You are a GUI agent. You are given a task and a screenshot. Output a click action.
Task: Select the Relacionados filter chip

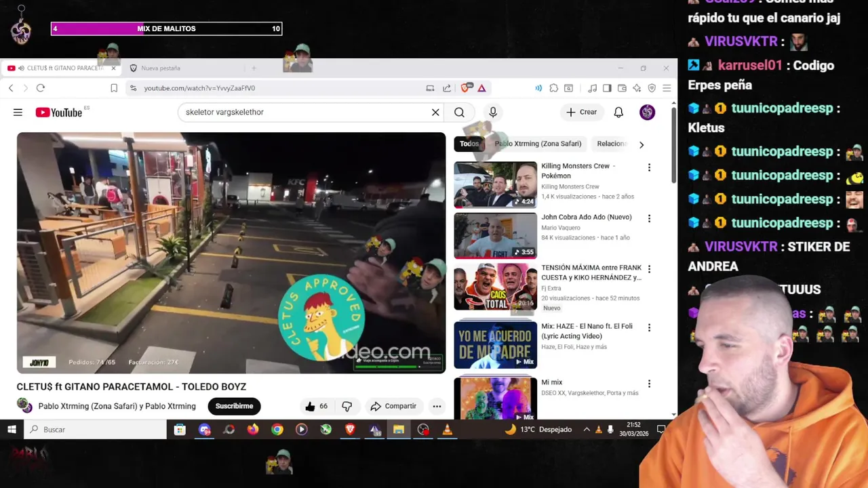point(612,144)
